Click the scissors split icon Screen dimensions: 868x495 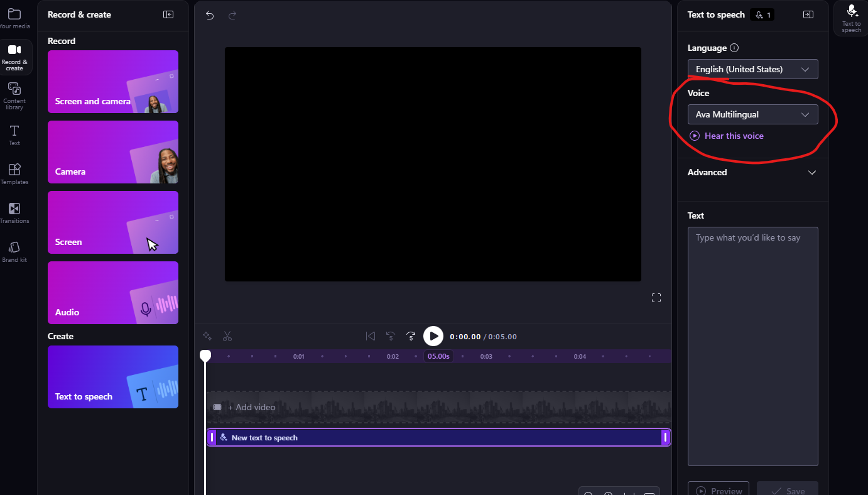227,337
